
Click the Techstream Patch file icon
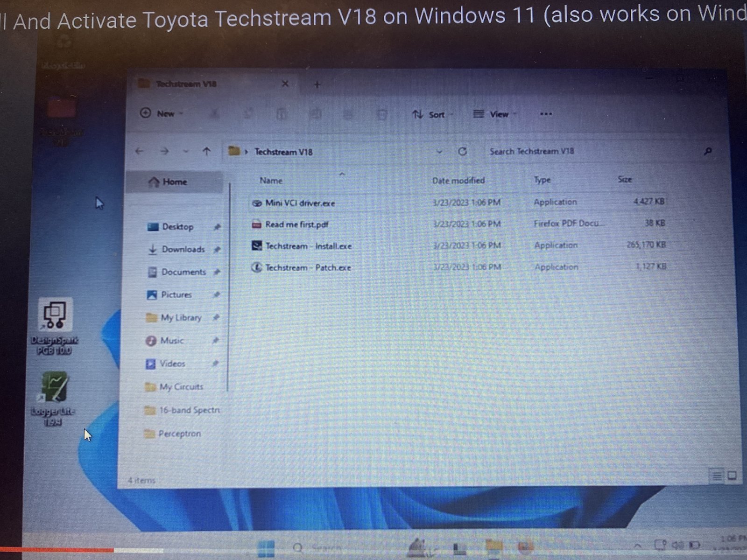256,267
